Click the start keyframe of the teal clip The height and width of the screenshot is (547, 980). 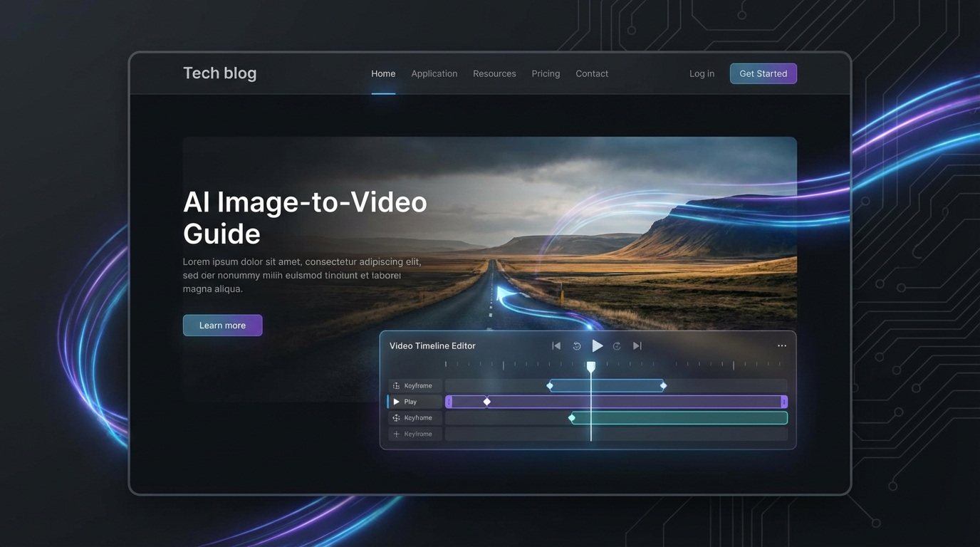572,418
